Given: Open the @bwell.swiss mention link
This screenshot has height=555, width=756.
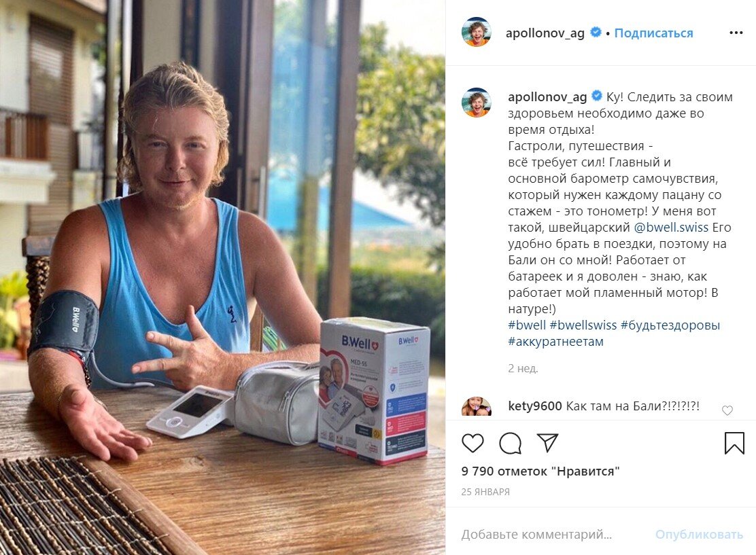Looking at the screenshot, I should (x=671, y=228).
